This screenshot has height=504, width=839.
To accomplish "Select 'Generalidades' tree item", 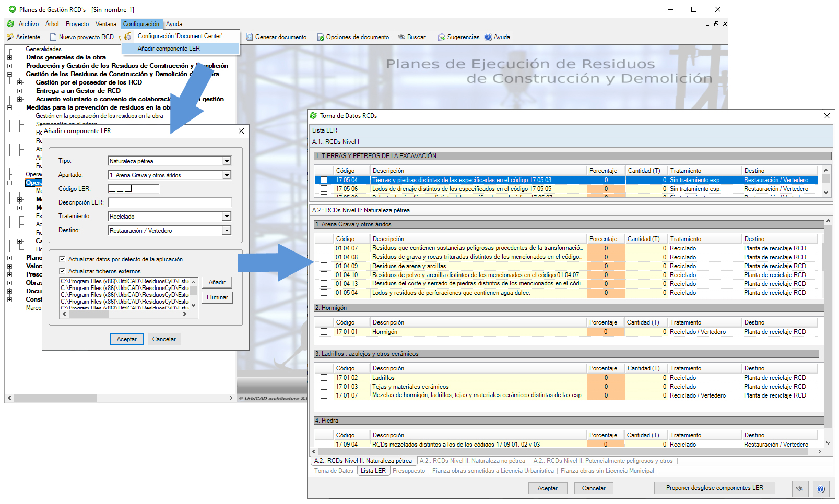I will (x=43, y=49).
